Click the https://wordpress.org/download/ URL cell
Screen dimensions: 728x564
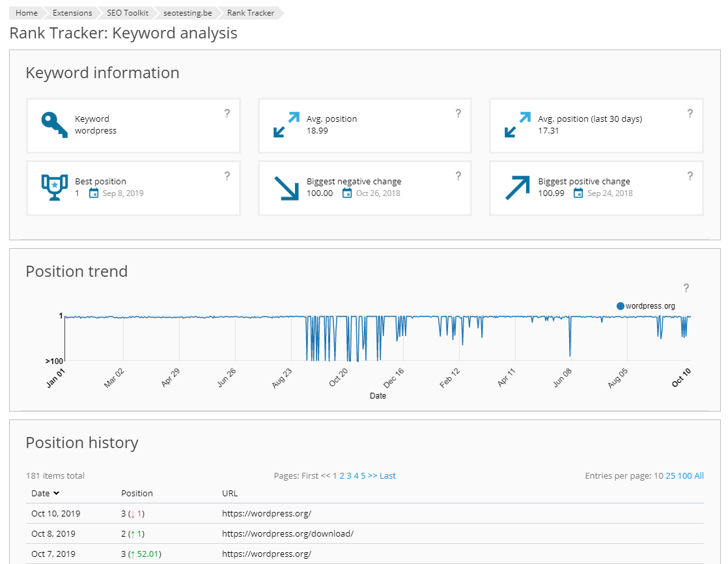point(288,534)
